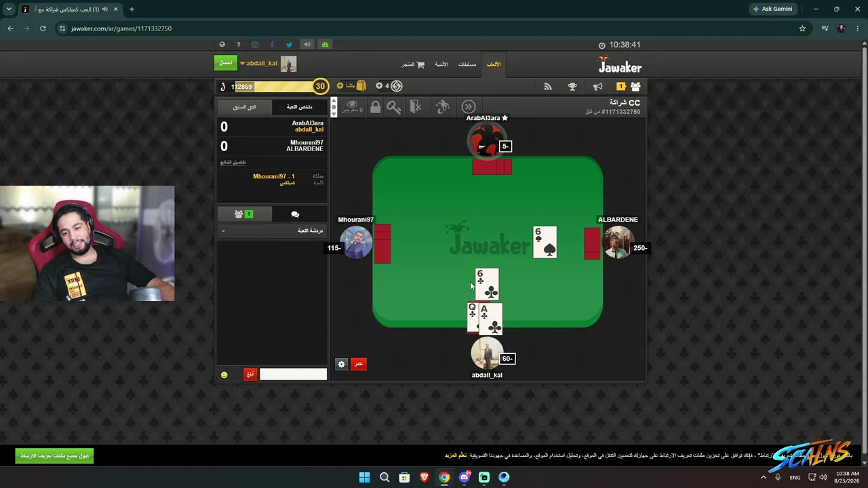Add tokens using the coin plus
The image size is (868, 488).
379,86
